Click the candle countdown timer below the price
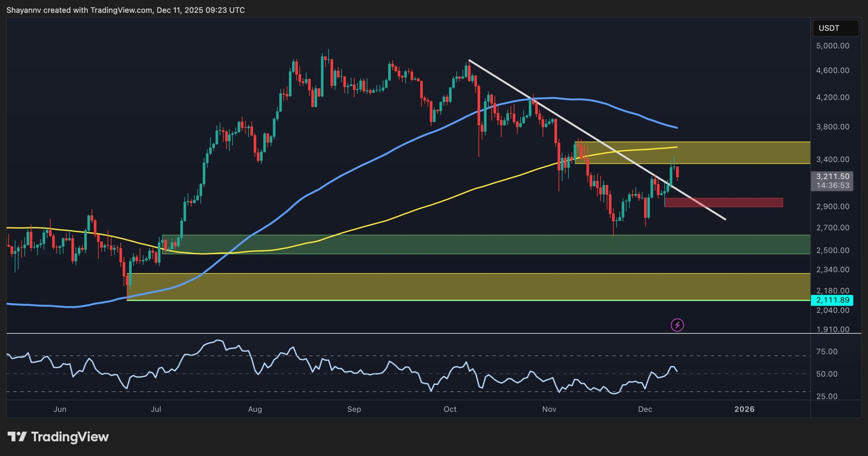This screenshot has height=456, width=868. [832, 185]
